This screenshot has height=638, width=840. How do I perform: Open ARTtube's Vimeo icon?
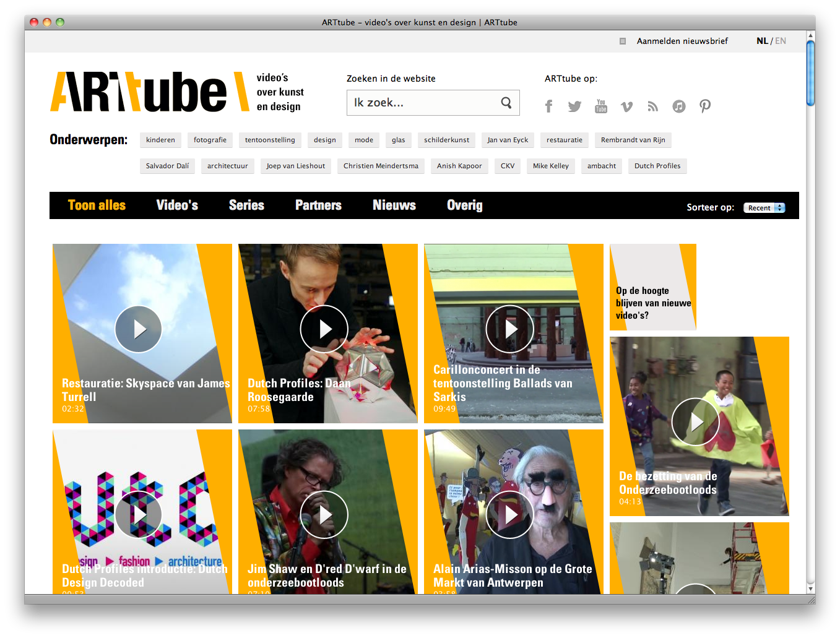click(x=627, y=106)
